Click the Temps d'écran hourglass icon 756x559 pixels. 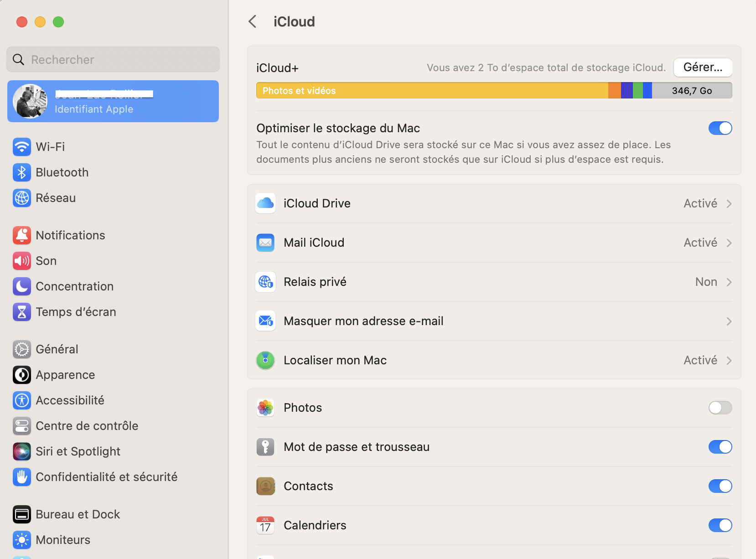[21, 312]
